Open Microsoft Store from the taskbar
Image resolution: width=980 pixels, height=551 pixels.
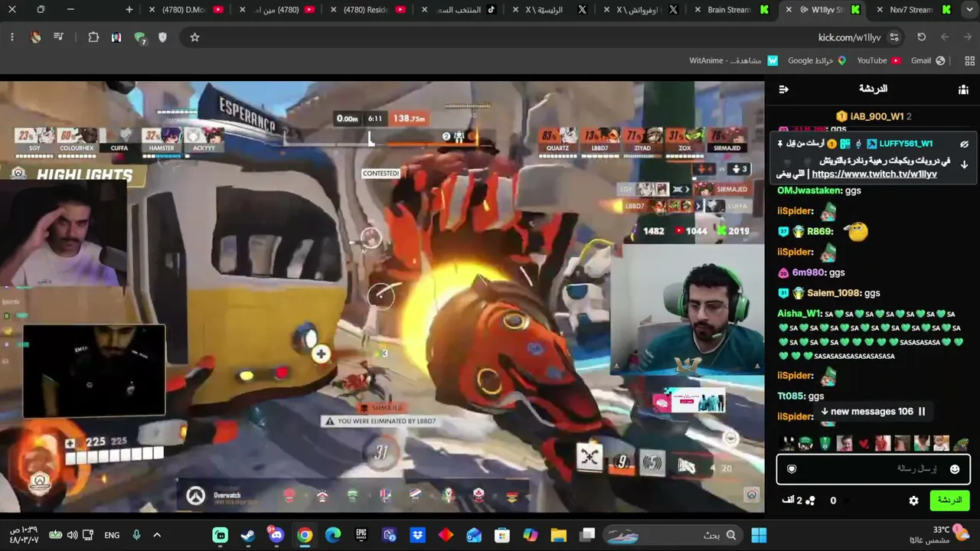[x=502, y=535]
